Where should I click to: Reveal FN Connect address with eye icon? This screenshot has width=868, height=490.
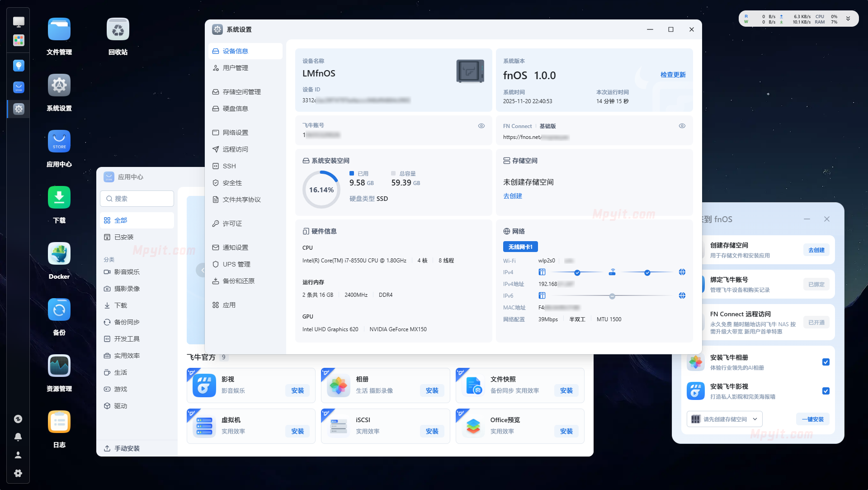tap(682, 126)
